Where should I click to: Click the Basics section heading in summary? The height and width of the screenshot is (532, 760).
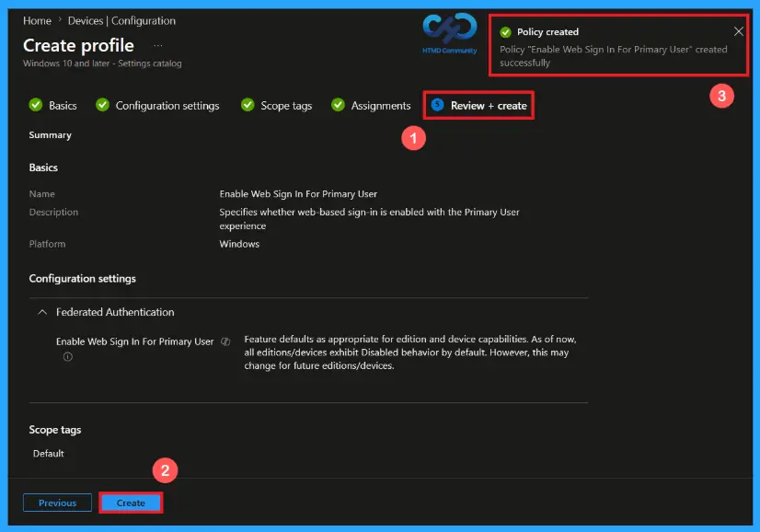coord(43,168)
